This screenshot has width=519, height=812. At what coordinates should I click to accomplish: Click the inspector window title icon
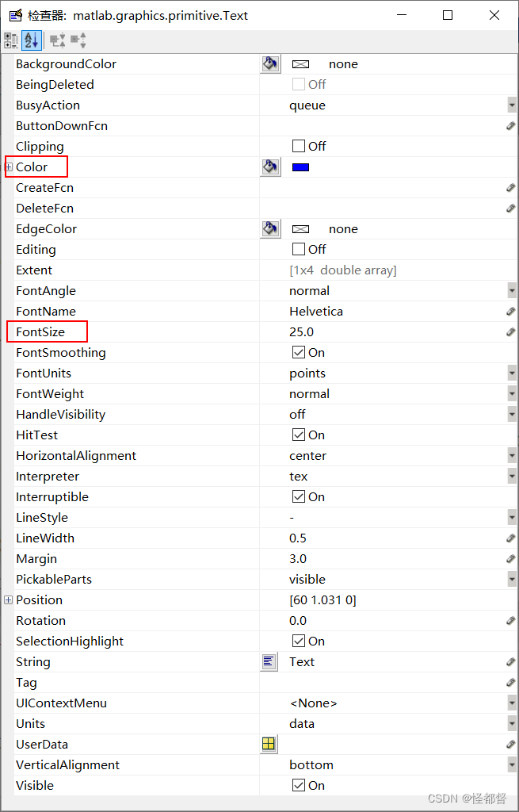tap(16, 16)
